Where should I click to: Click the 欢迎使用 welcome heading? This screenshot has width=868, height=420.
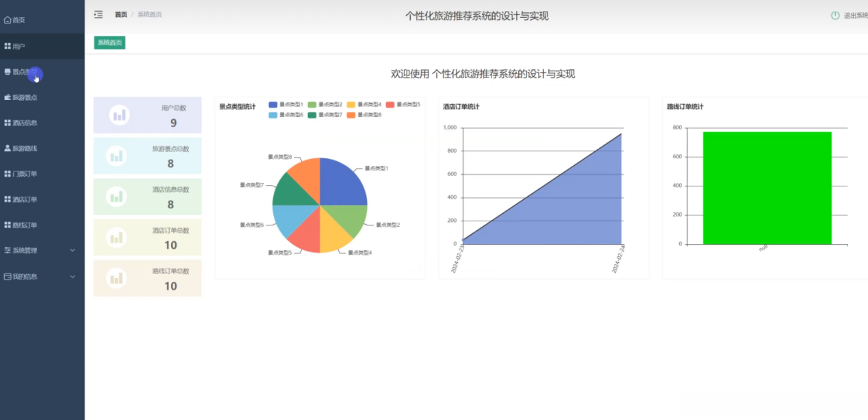click(483, 74)
